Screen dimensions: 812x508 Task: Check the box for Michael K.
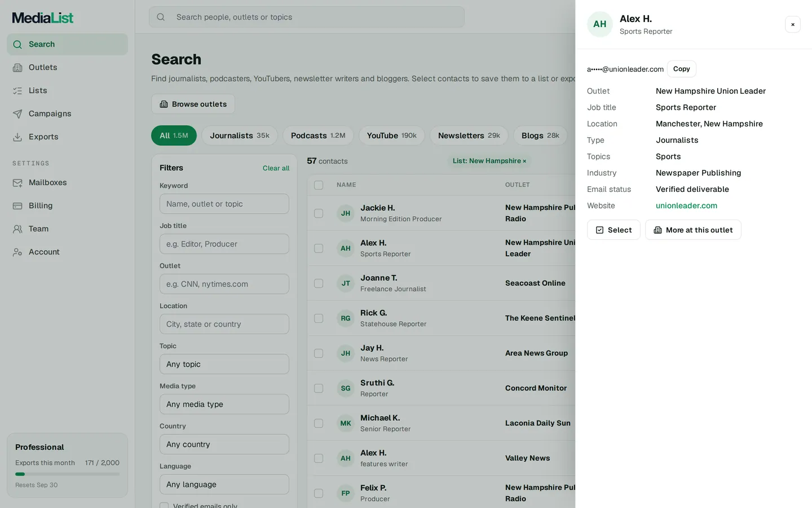pos(319,423)
